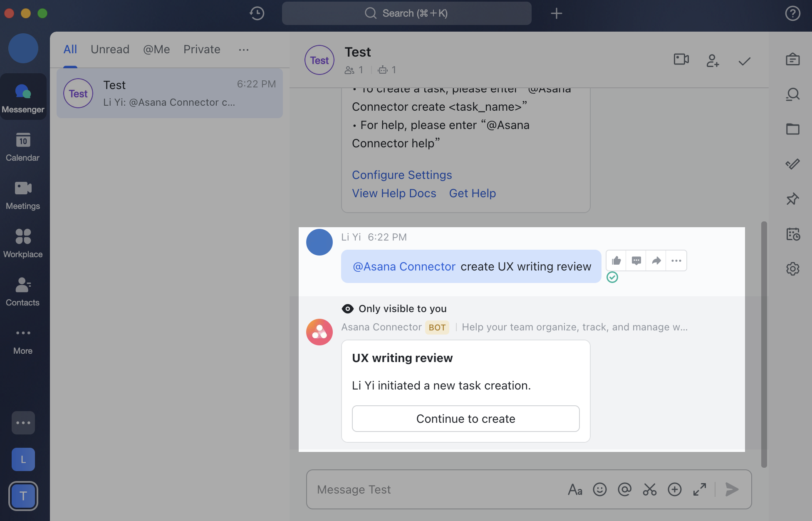Expand more chat filter tabs
This screenshot has width=812, height=521.
(243, 50)
